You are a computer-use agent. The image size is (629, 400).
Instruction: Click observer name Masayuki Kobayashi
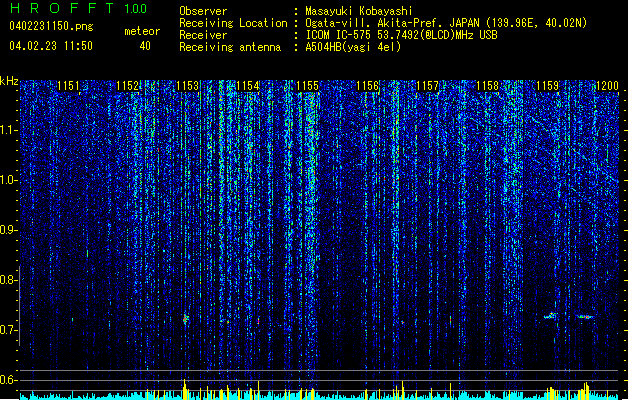click(359, 11)
